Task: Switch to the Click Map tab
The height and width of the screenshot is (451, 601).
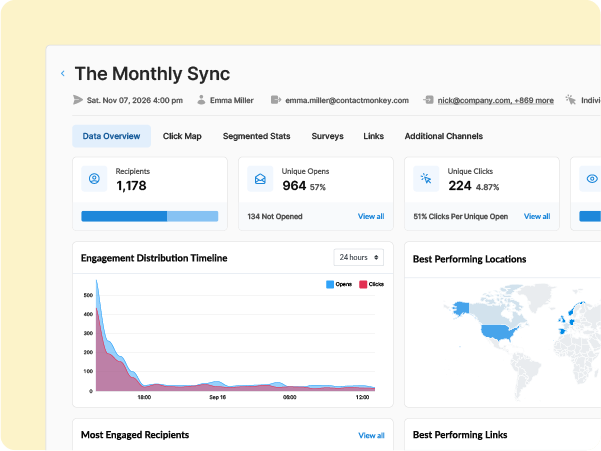Action: coord(182,136)
